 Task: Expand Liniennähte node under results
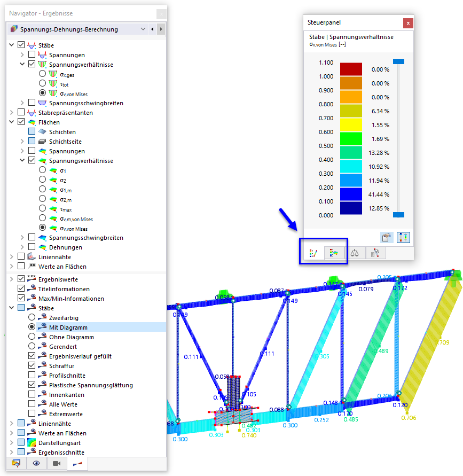[12, 256]
